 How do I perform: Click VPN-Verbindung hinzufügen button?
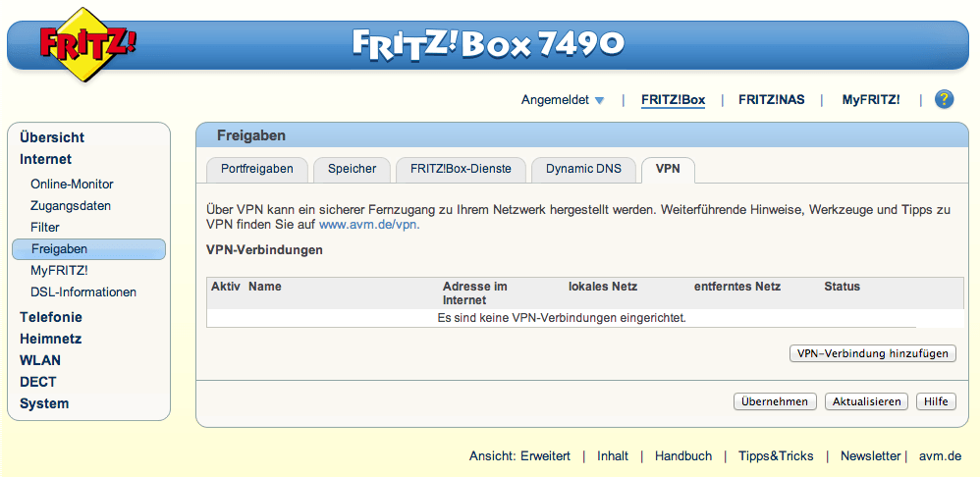873,353
